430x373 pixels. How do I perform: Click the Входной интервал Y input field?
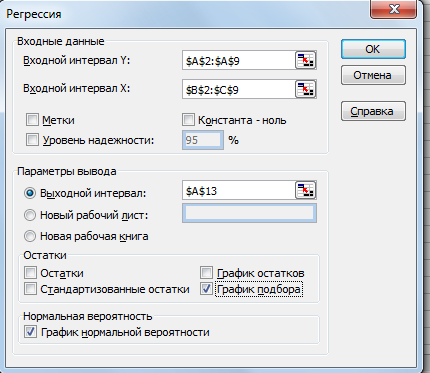click(239, 60)
